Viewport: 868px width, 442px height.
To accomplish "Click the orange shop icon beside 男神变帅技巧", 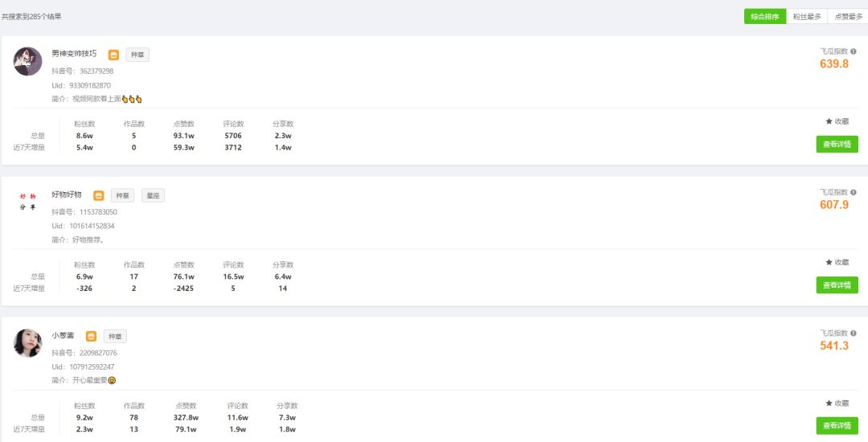I will point(113,55).
